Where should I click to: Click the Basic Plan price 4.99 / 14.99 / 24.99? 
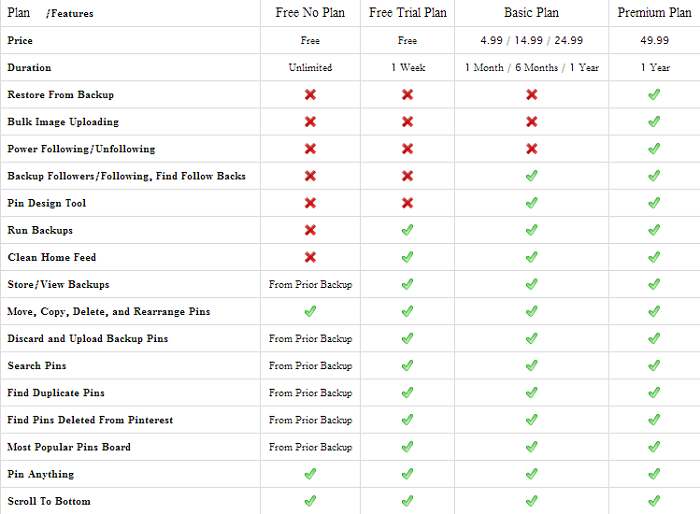(x=532, y=41)
